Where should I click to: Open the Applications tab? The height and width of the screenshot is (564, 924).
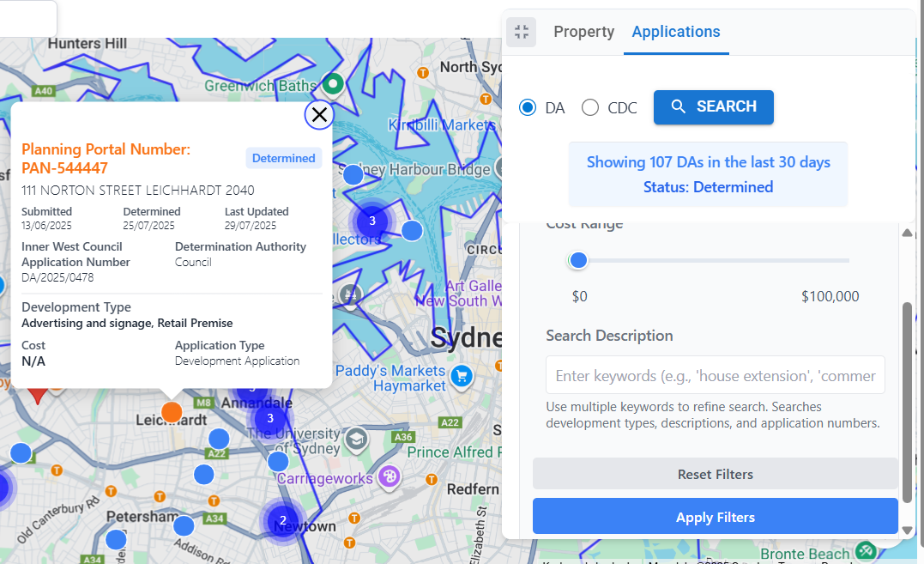click(x=676, y=31)
